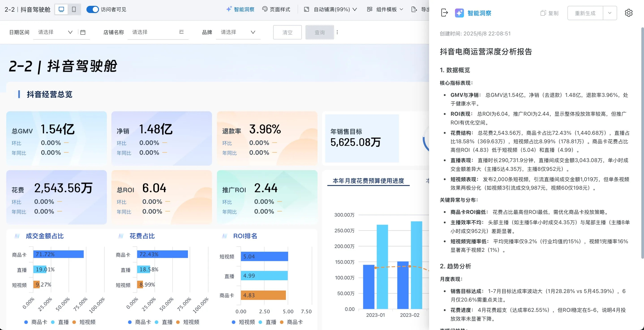Open insight panel settings gear

coord(629,13)
